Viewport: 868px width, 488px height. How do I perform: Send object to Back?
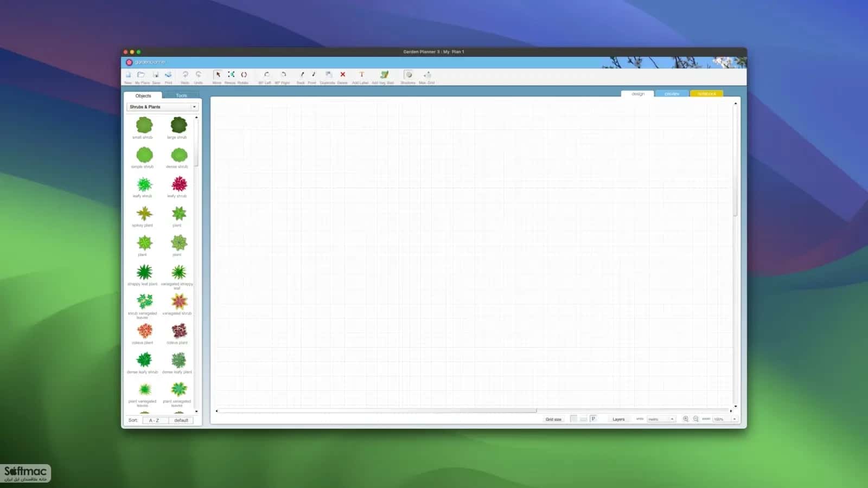pyautogui.click(x=302, y=75)
